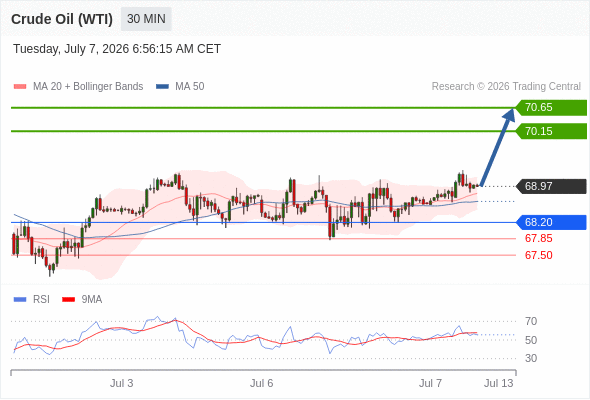Select the 70.15 green resistance price tag

(x=551, y=131)
